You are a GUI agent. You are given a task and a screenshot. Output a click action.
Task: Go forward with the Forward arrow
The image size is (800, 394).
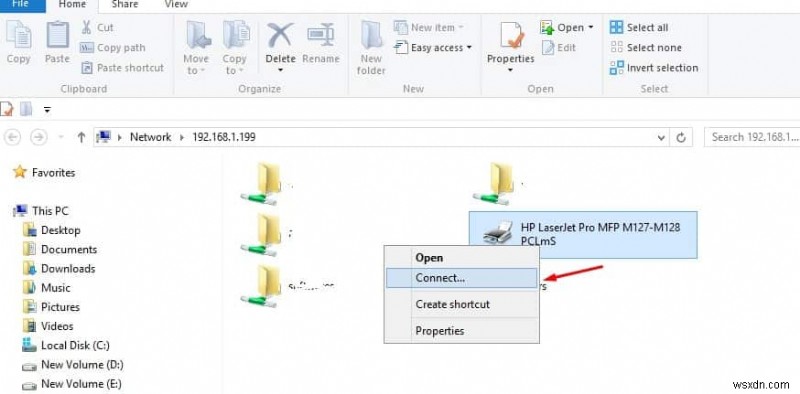click(38, 137)
